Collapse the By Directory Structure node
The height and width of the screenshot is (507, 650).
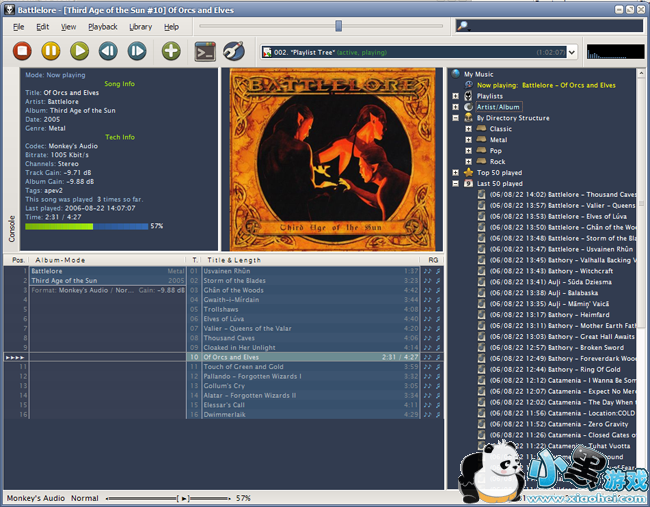(x=456, y=118)
